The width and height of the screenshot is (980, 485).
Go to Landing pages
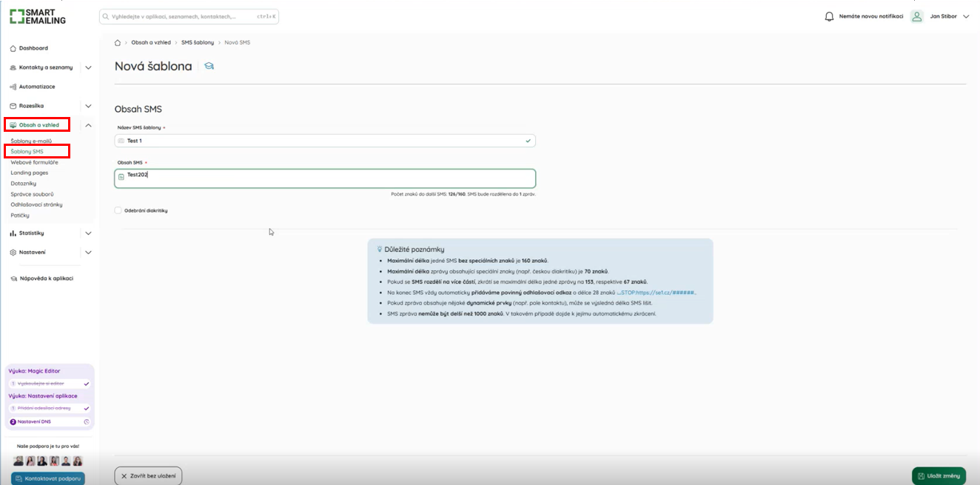[x=30, y=173]
